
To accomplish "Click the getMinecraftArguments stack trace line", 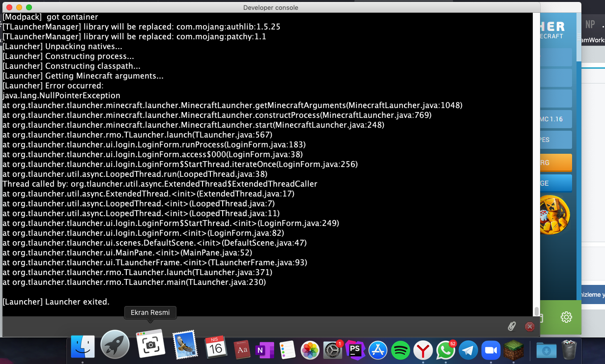I will click(x=232, y=105).
